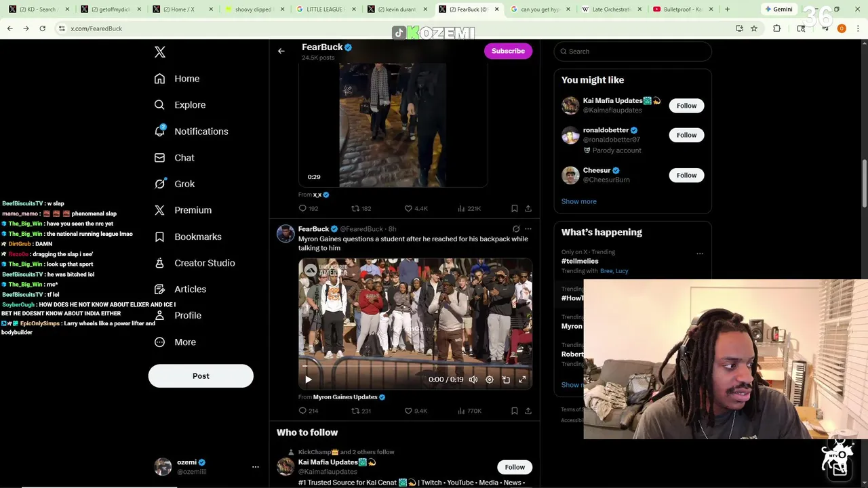Screen dimensions: 868x488
Task: Expand the More menu in the sidebar
Action: 175,342
